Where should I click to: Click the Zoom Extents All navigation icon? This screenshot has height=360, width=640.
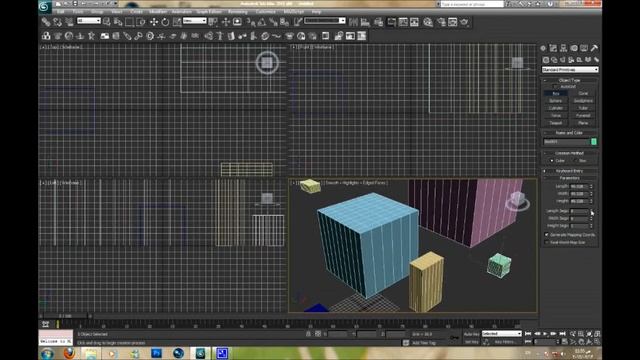click(x=597, y=334)
